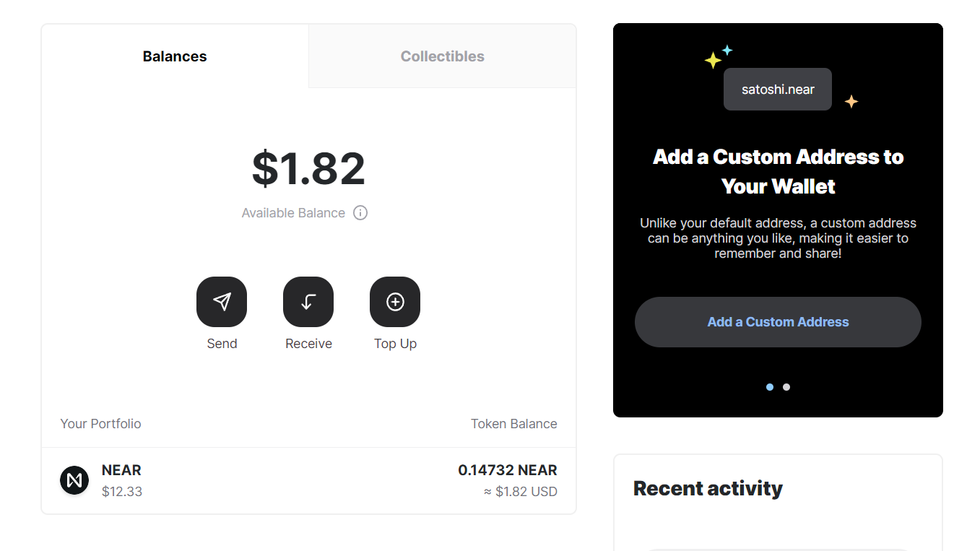Select the Balances tab
Viewport: 980px width, 551px height.
coord(175,56)
